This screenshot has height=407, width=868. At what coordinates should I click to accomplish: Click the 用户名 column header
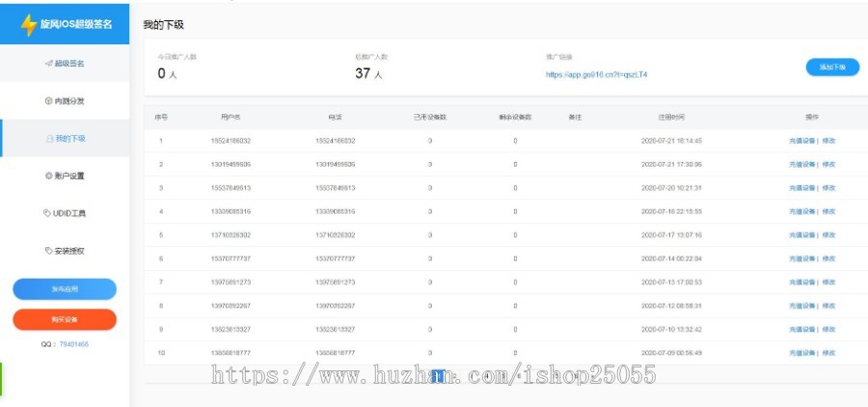231,118
